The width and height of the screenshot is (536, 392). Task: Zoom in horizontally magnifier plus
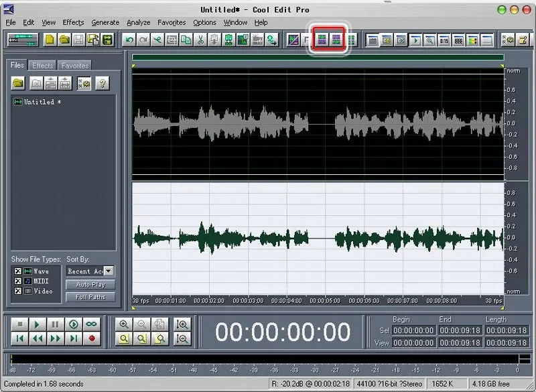[124, 324]
